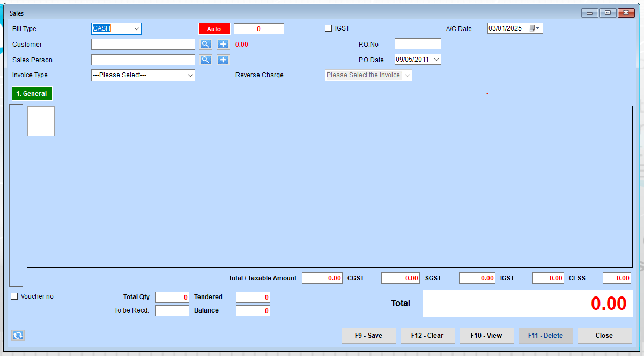The image size is (644, 356).
Task: Click the refresh icon at bottom left
Action: [18, 336]
